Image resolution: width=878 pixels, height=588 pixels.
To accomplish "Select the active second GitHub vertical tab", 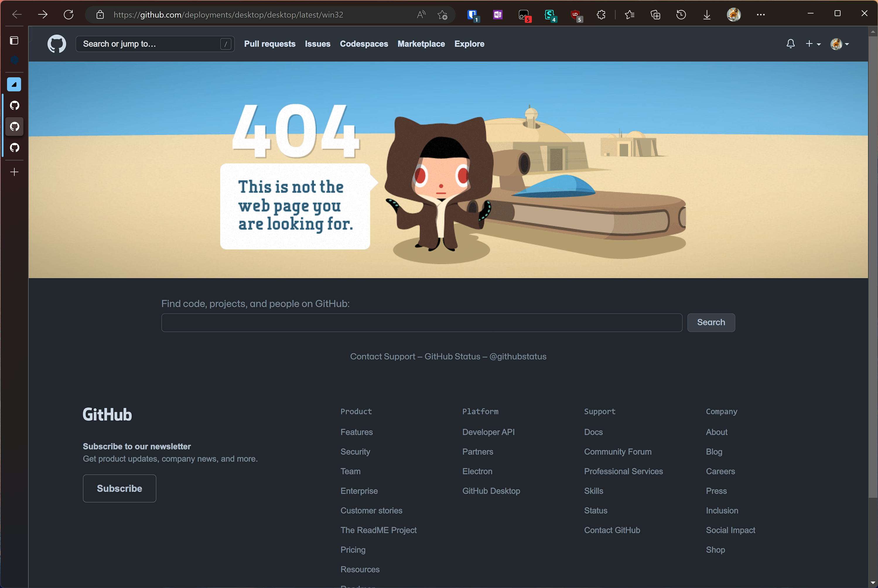I will click(x=15, y=127).
